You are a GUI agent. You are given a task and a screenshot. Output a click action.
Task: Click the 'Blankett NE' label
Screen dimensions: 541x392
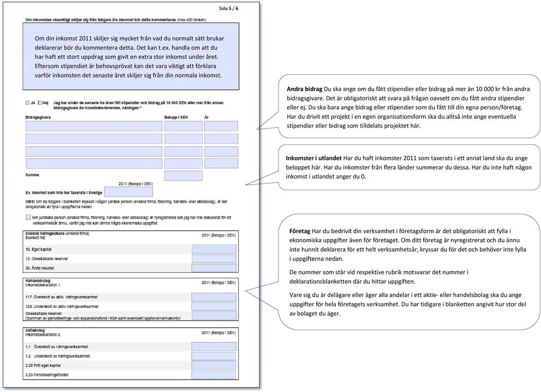pos(35,238)
